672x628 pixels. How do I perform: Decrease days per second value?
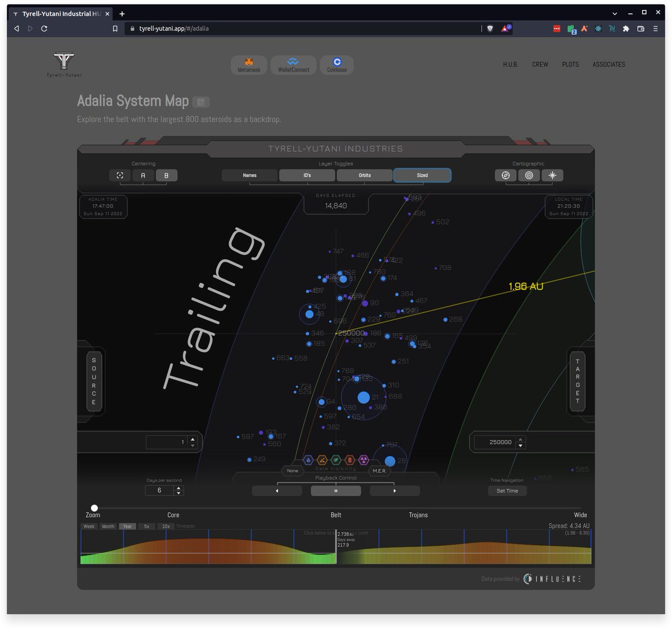click(x=179, y=493)
